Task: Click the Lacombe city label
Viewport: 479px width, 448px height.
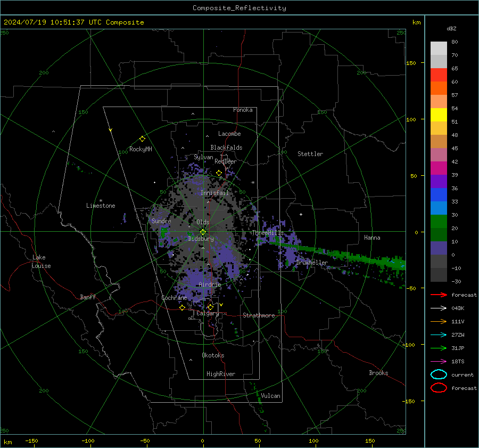Action: (x=229, y=134)
